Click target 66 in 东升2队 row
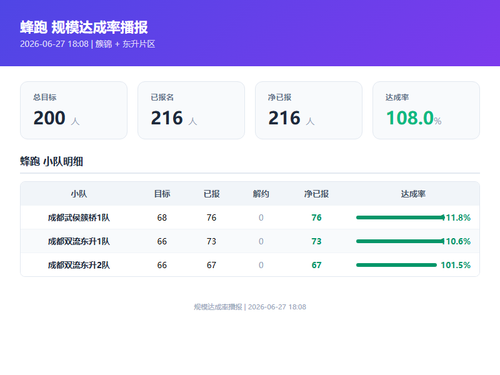Image resolution: width=500 pixels, height=375 pixels. (x=162, y=265)
